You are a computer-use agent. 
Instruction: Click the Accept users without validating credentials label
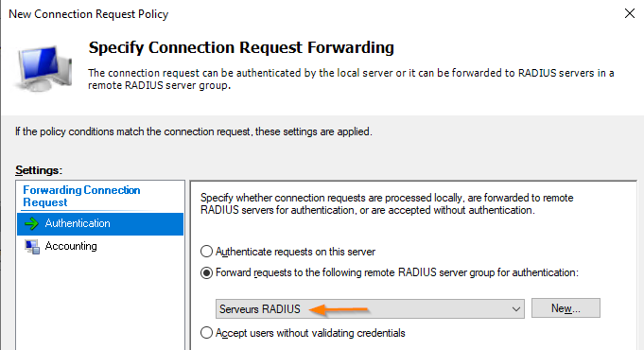click(310, 333)
